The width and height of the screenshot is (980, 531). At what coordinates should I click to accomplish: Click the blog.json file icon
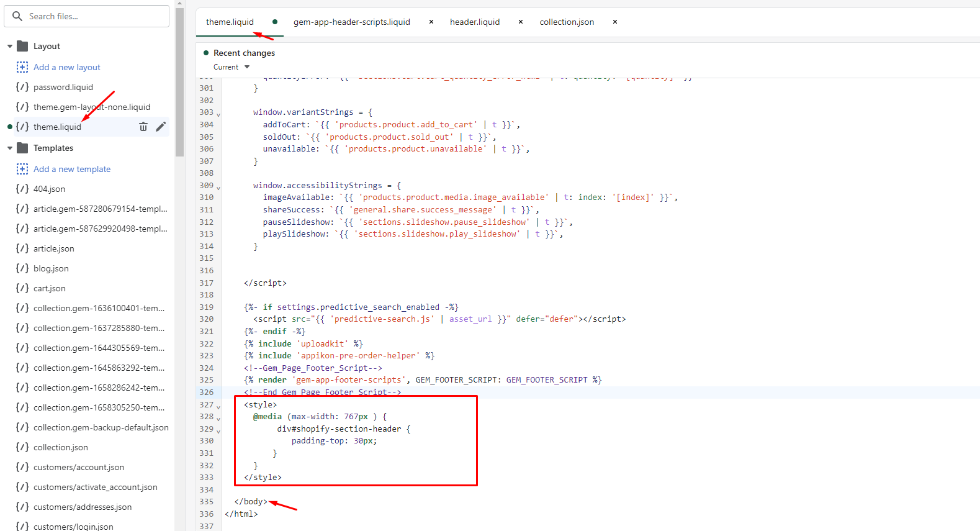(22, 268)
